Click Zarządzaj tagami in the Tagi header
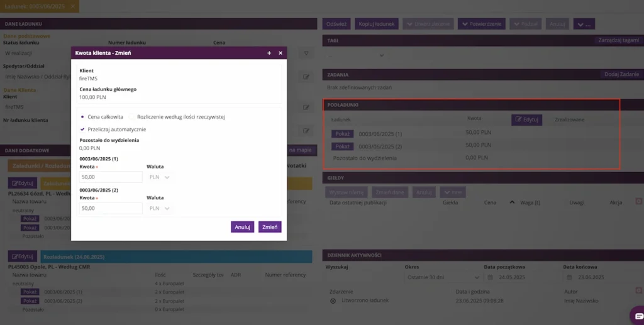The height and width of the screenshot is (325, 644). point(619,40)
